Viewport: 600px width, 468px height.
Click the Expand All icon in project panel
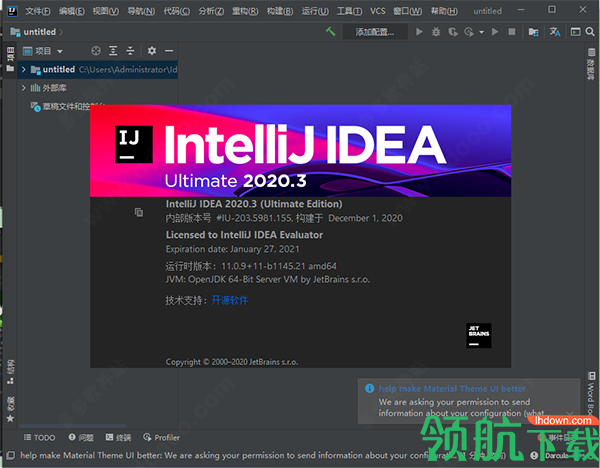(113, 51)
